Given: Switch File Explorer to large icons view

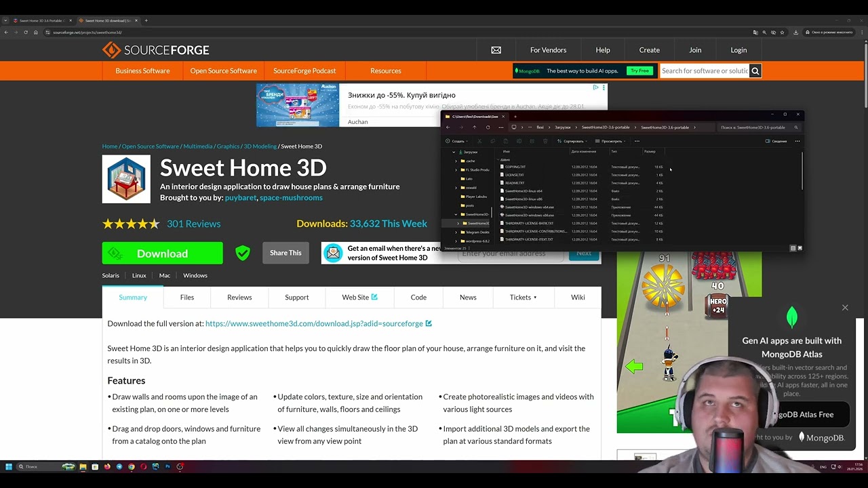Looking at the screenshot, I should 800,248.
